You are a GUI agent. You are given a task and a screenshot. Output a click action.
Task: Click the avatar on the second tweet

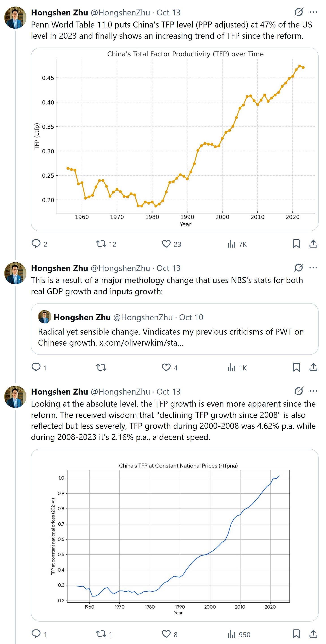pos(15,273)
